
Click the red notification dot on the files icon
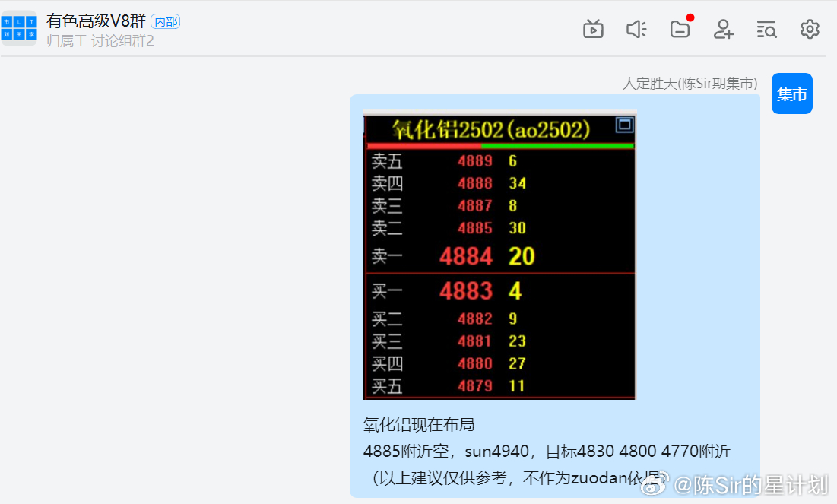pyautogui.click(x=691, y=17)
